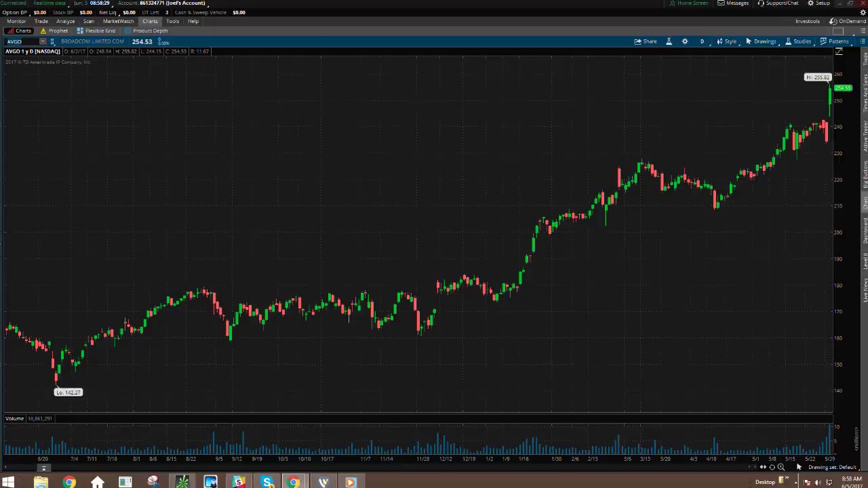Click the Cash & Sweep Vehicle label

(200, 12)
